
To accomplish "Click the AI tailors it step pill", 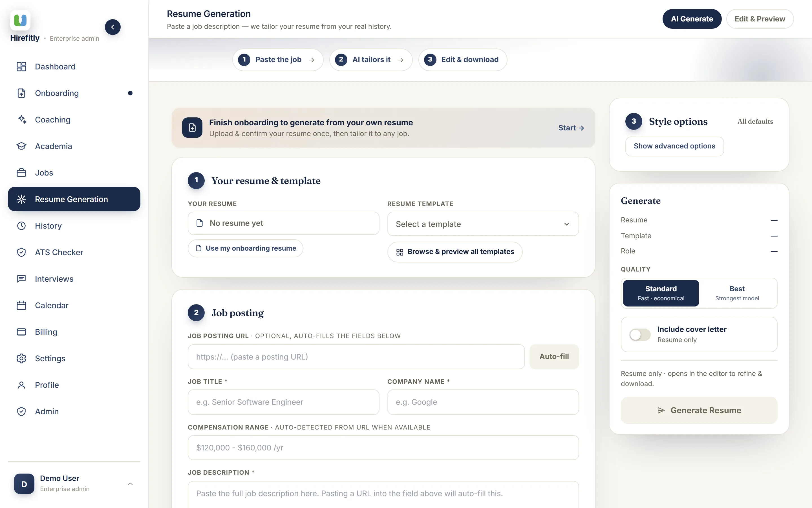I will click(x=371, y=60).
